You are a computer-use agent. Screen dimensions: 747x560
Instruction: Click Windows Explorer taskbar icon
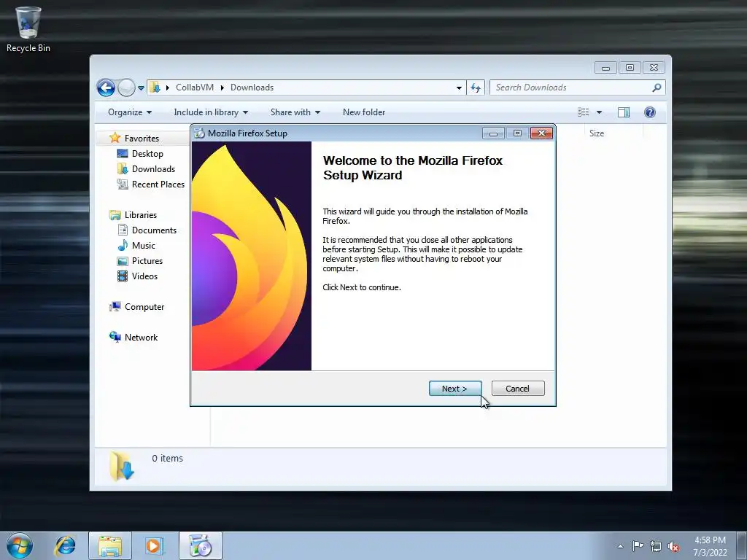click(x=109, y=545)
